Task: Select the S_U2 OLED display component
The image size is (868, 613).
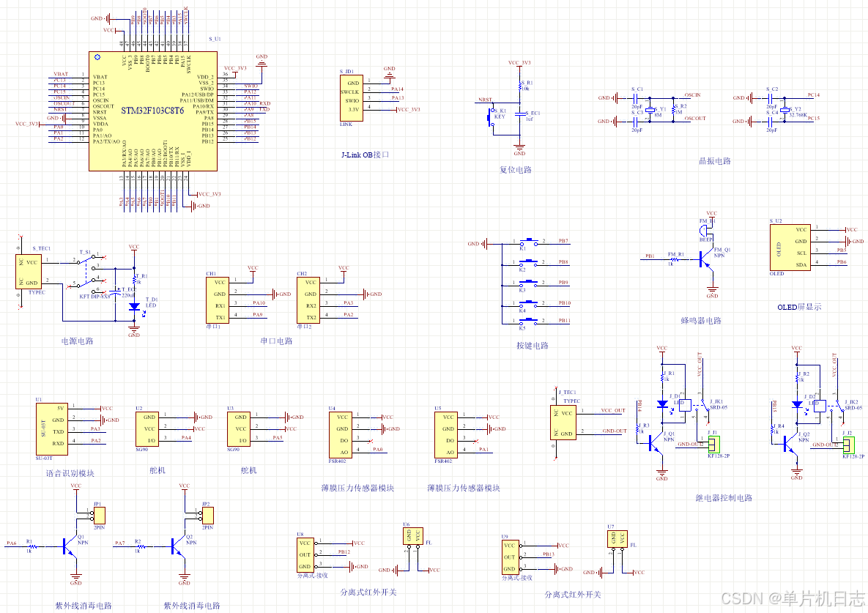Action: pos(790,248)
